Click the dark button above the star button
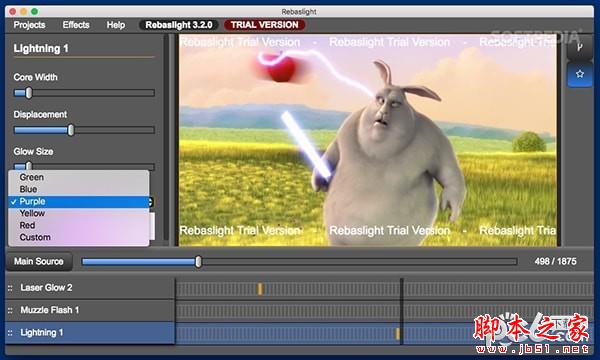This screenshot has width=600, height=360. [580, 47]
